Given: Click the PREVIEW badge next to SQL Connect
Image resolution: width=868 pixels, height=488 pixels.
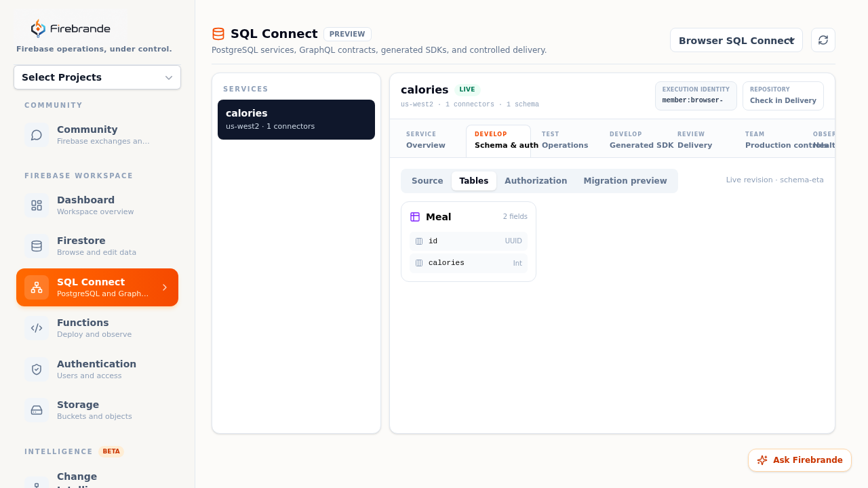Looking at the screenshot, I should pos(347,34).
